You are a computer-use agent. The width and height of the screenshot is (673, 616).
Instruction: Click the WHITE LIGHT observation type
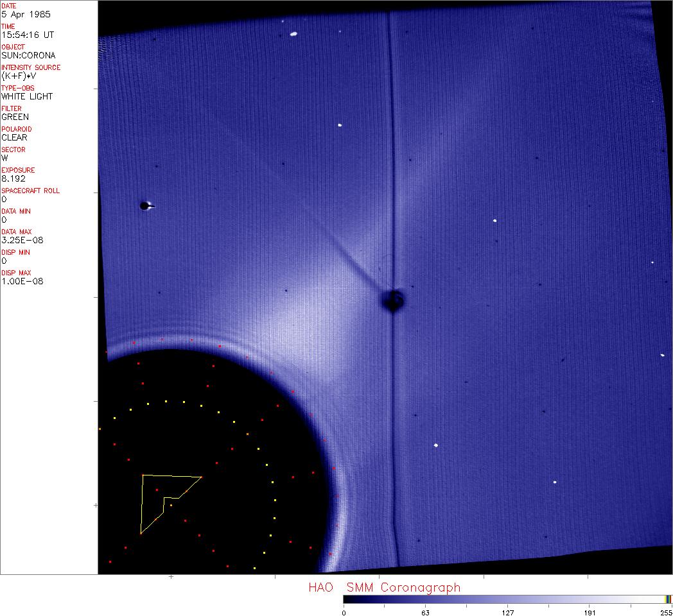coord(27,96)
